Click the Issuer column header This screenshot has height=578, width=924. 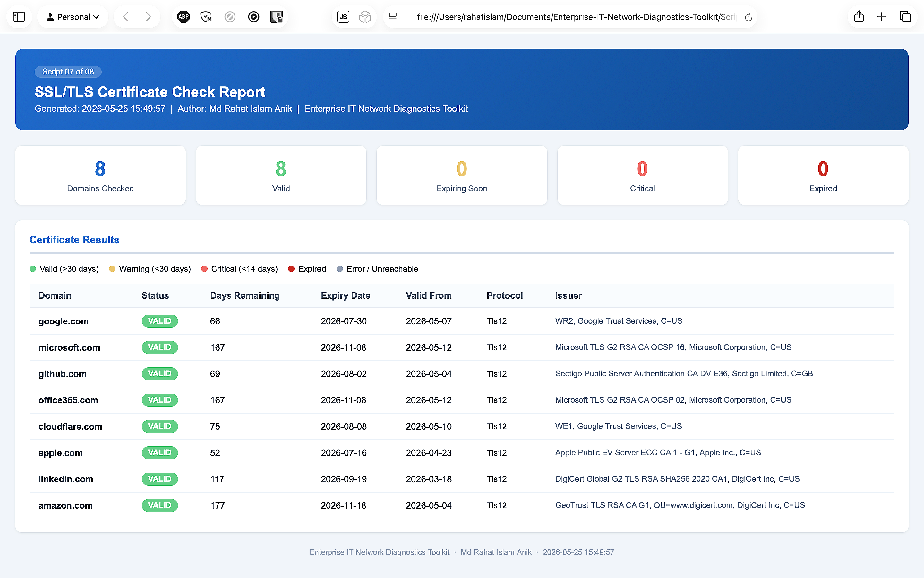tap(569, 296)
